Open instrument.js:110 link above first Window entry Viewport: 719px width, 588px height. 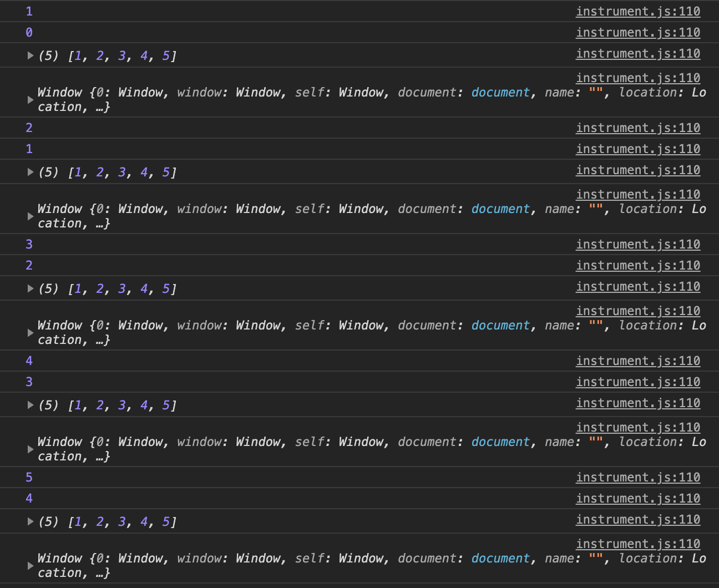point(638,78)
